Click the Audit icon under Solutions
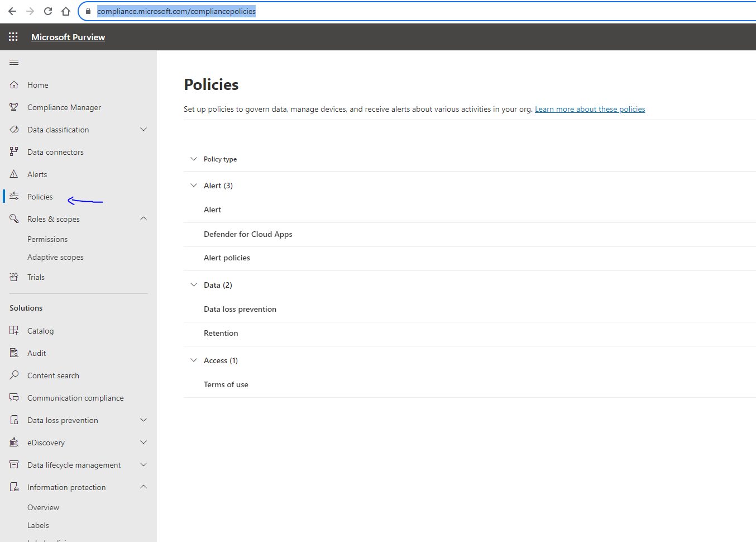 [14, 353]
